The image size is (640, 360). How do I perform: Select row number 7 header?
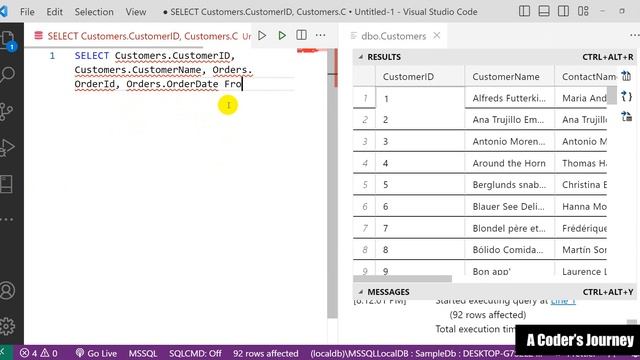[x=364, y=228]
